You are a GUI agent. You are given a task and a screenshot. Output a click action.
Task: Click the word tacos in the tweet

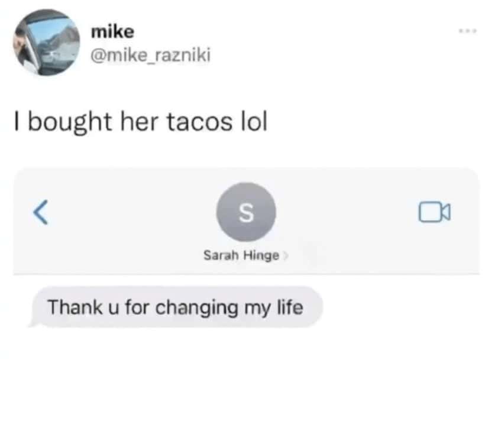pyautogui.click(x=199, y=122)
